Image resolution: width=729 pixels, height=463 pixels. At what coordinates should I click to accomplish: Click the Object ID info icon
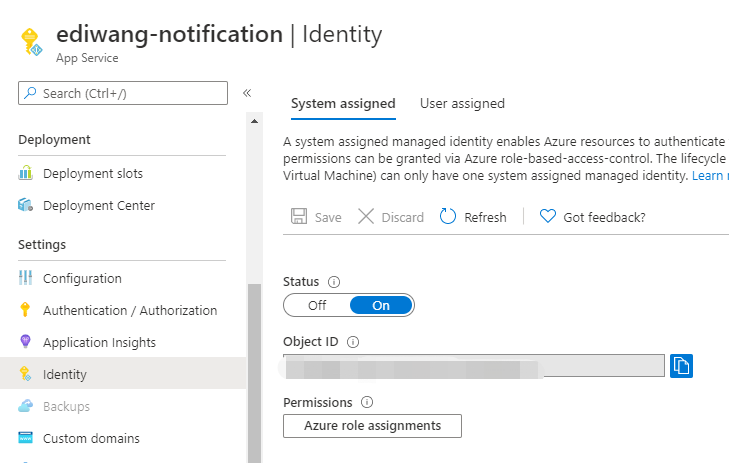point(353,342)
